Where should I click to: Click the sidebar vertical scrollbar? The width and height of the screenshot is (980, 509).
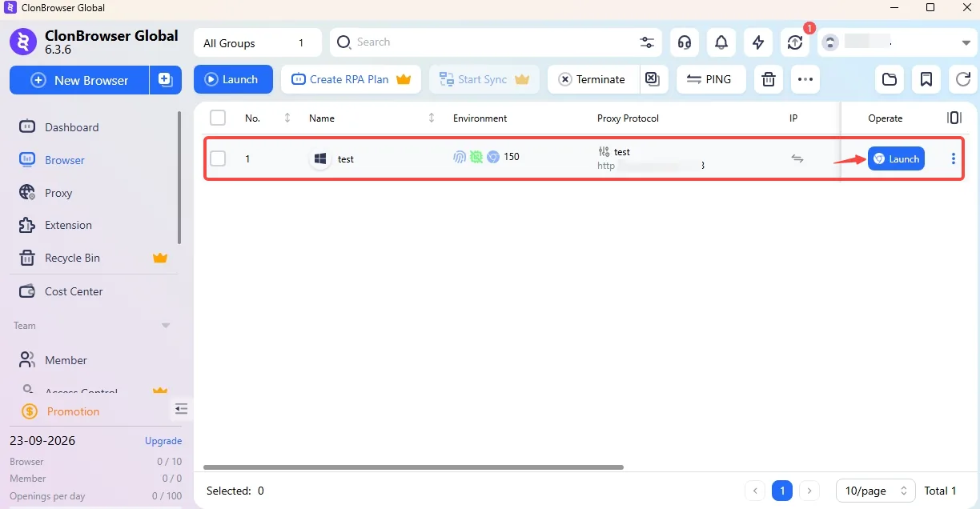coord(179,178)
